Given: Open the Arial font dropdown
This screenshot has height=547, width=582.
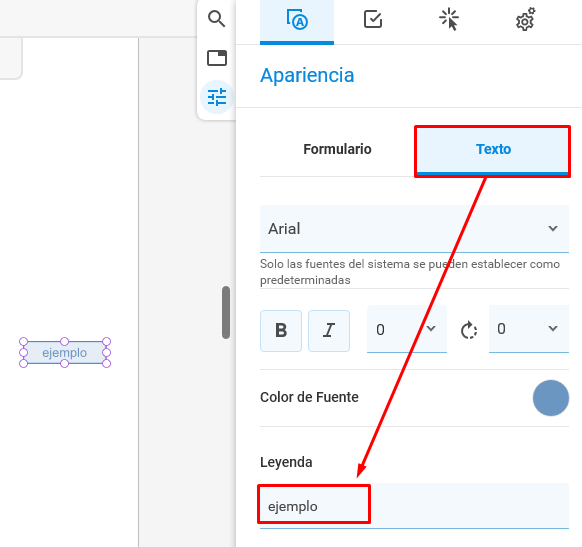Looking at the screenshot, I should [x=414, y=229].
